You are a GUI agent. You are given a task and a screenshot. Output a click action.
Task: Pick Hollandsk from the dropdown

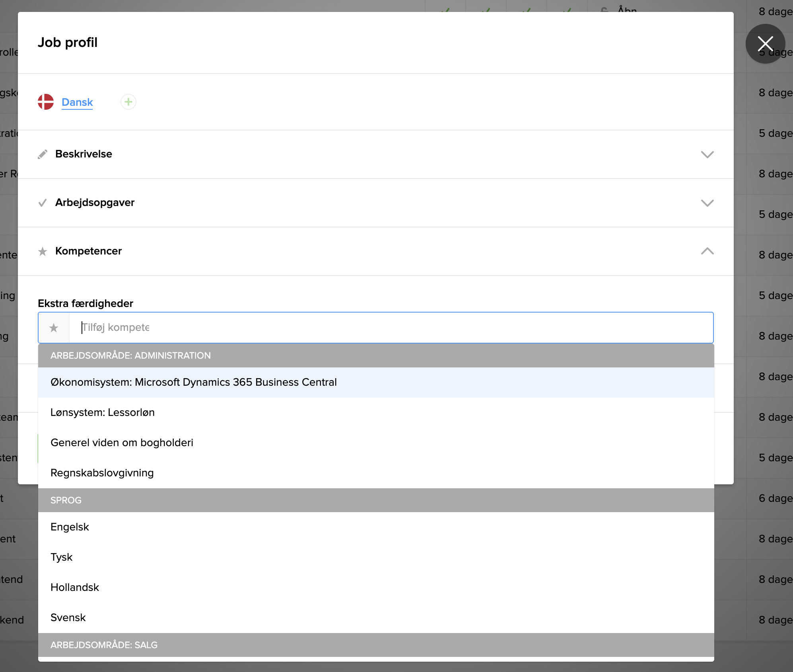point(74,587)
